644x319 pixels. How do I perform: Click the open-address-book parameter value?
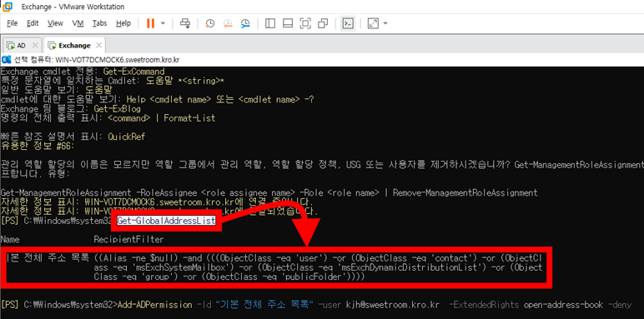[564, 305]
